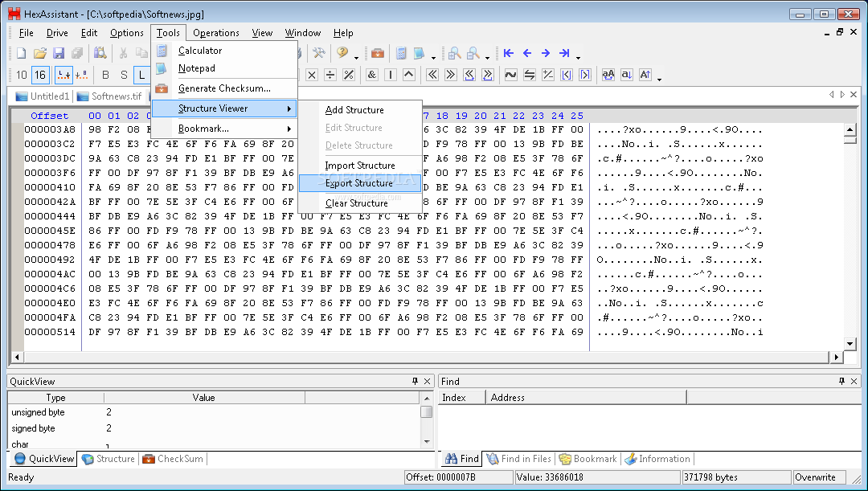
Task: Click the modulo (%) operation icon
Action: click(x=349, y=75)
